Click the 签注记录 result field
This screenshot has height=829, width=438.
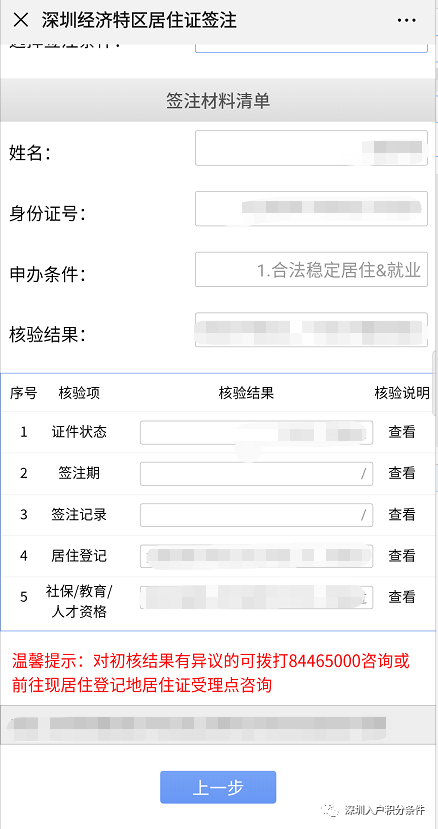coord(256,515)
